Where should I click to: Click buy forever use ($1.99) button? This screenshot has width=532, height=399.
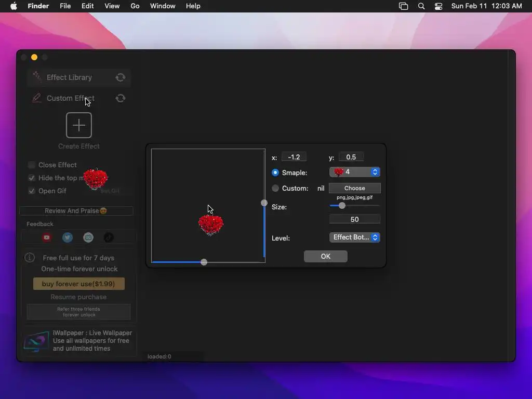tap(79, 284)
